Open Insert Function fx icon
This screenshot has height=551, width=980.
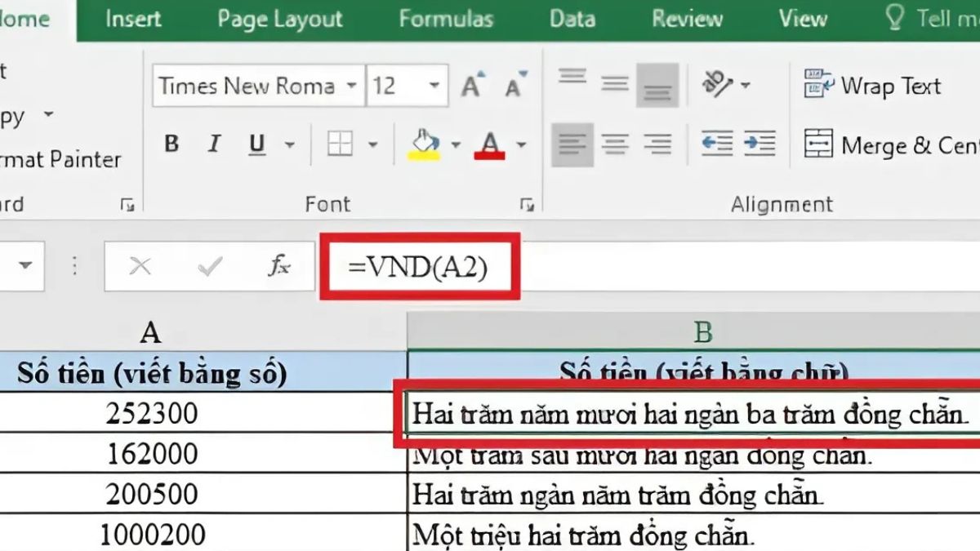[279, 265]
